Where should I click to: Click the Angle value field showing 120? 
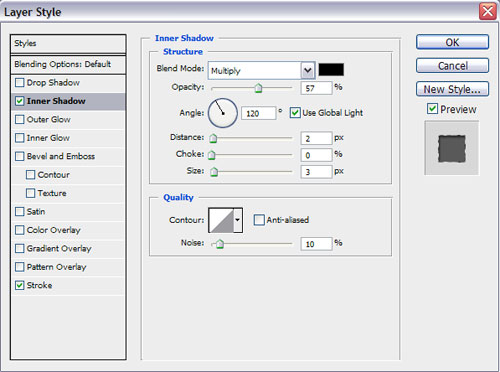[259, 113]
